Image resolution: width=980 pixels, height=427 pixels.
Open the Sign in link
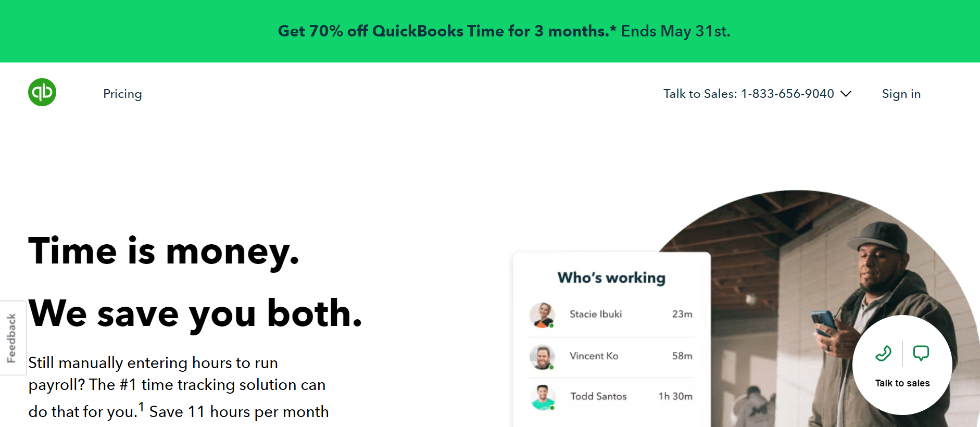901,94
